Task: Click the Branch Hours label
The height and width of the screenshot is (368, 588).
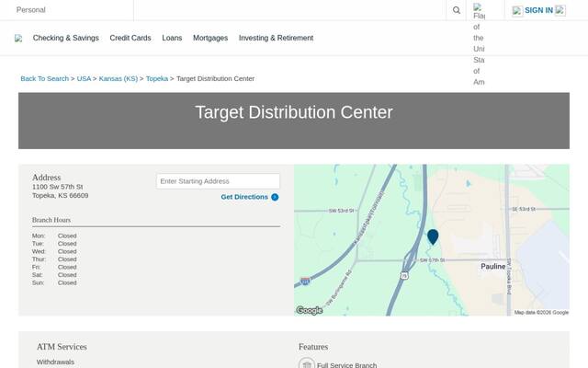Action: (51, 220)
